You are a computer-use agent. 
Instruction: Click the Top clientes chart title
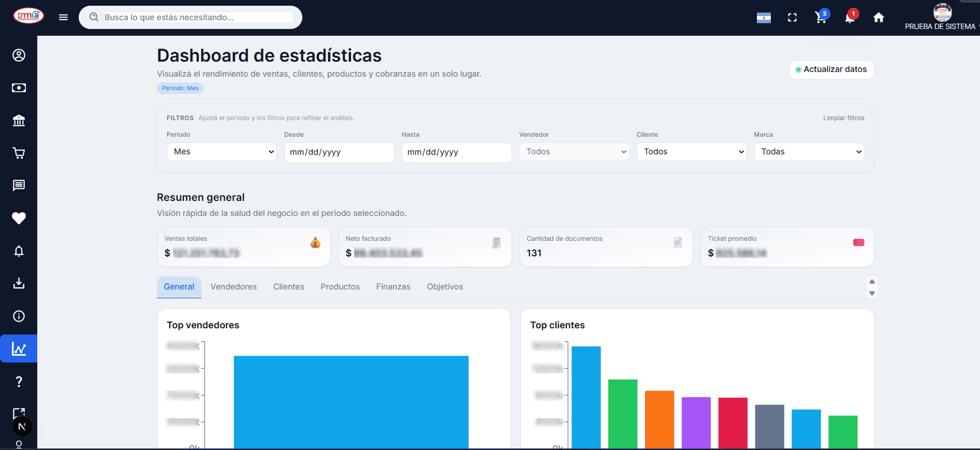(558, 325)
